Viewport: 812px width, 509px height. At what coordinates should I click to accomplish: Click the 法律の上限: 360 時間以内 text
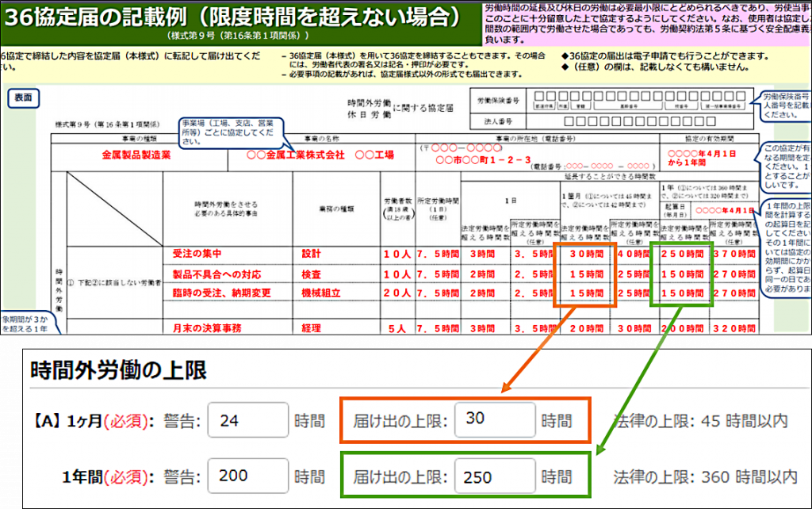tap(705, 477)
